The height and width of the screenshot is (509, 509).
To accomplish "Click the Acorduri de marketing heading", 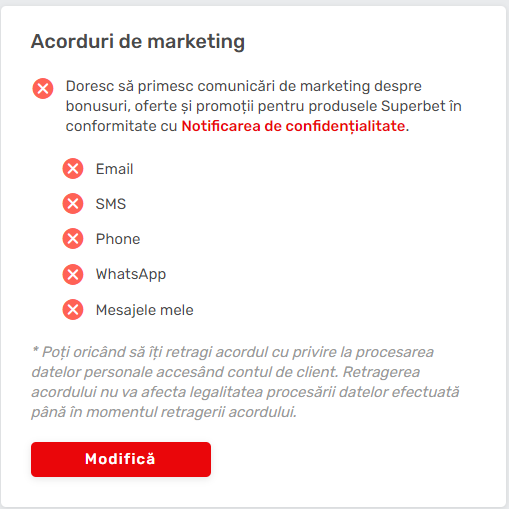I will pos(138,42).
